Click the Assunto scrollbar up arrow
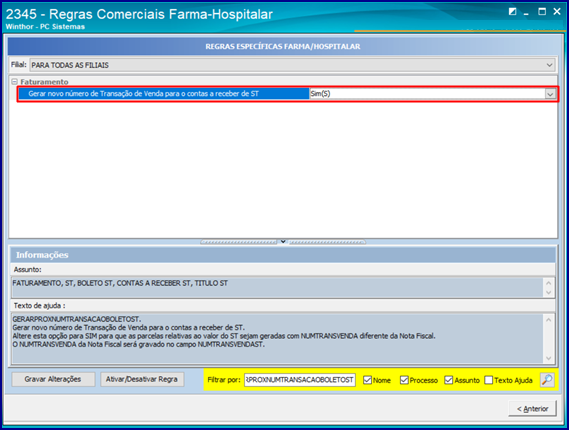Image resolution: width=569 pixels, height=430 pixels. point(548,283)
